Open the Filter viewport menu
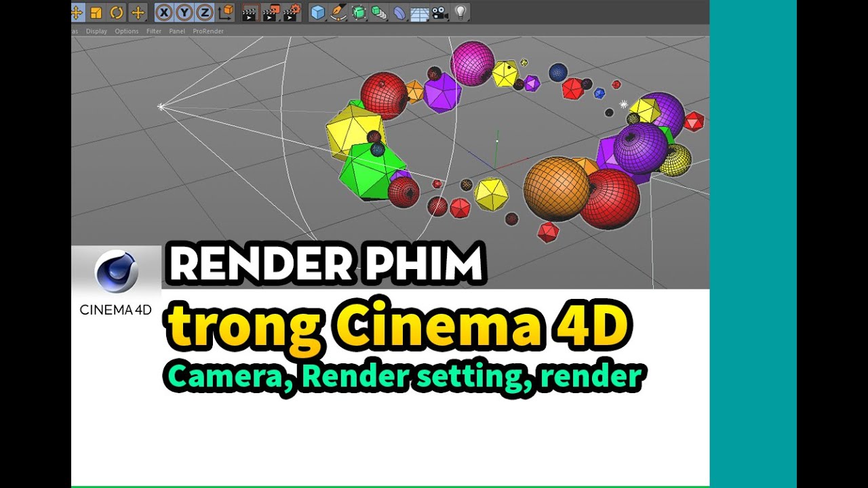The width and height of the screenshot is (868, 488). (154, 31)
